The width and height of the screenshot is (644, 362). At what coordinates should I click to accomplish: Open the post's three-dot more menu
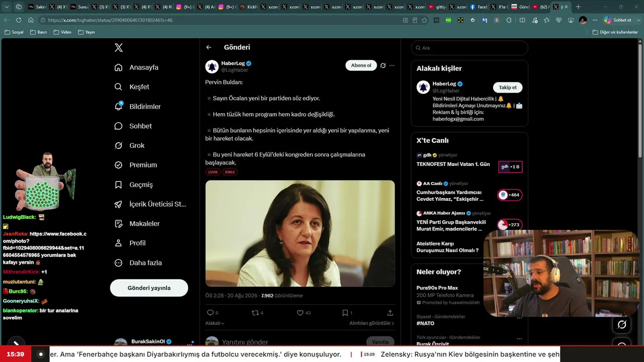(392, 65)
